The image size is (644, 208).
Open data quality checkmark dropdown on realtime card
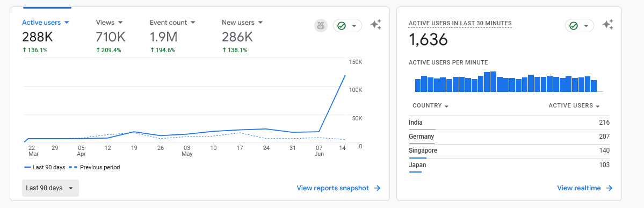coord(580,25)
